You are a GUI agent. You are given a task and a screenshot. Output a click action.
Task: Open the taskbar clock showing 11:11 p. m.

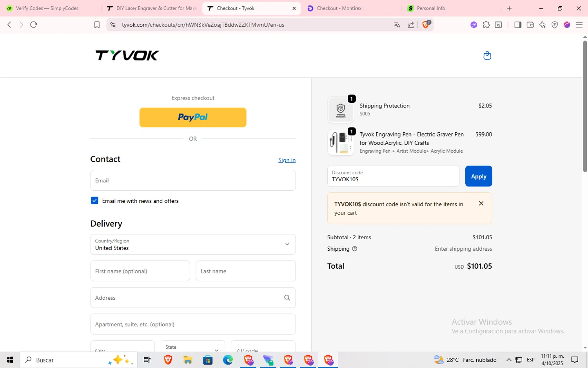pos(552,360)
